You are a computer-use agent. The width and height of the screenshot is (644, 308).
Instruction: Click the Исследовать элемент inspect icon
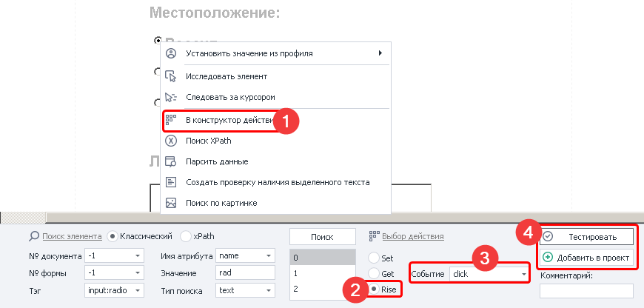171,76
